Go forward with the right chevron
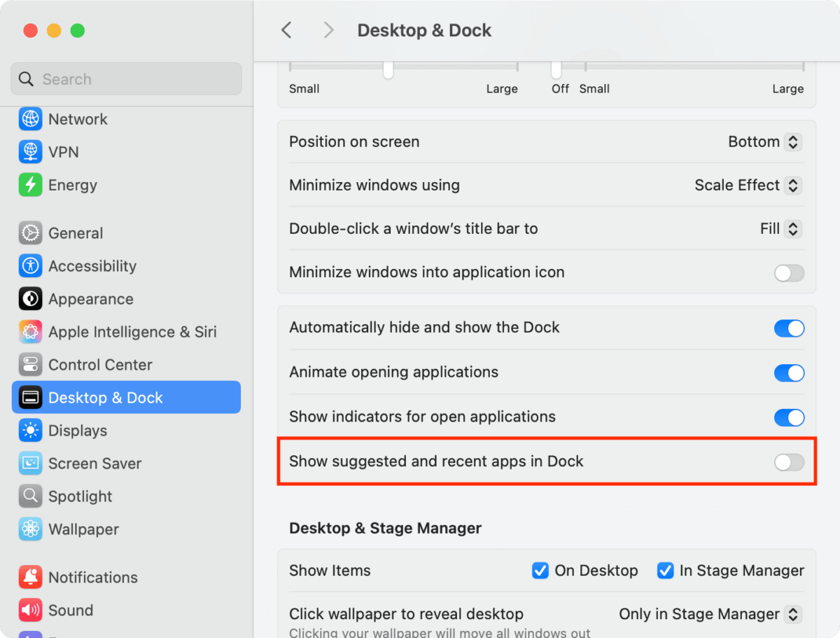This screenshot has width=840, height=638. click(x=328, y=30)
